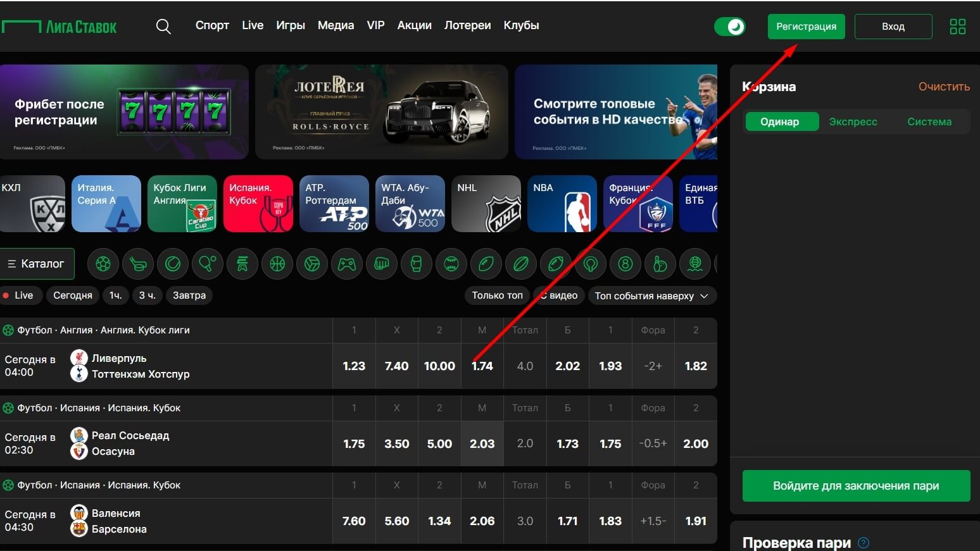The image size is (980, 551).
Task: Switch to the Система bet tab
Action: click(x=929, y=121)
